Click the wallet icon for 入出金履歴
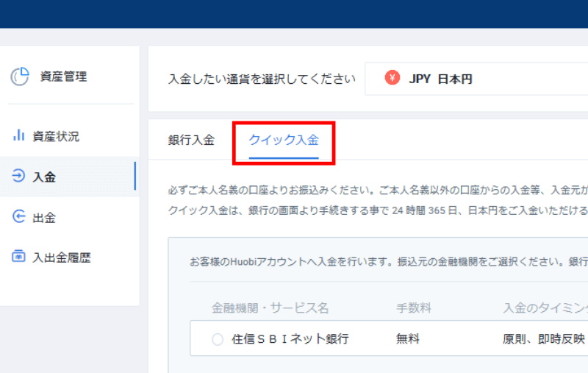This screenshot has width=588, height=373. (x=18, y=257)
